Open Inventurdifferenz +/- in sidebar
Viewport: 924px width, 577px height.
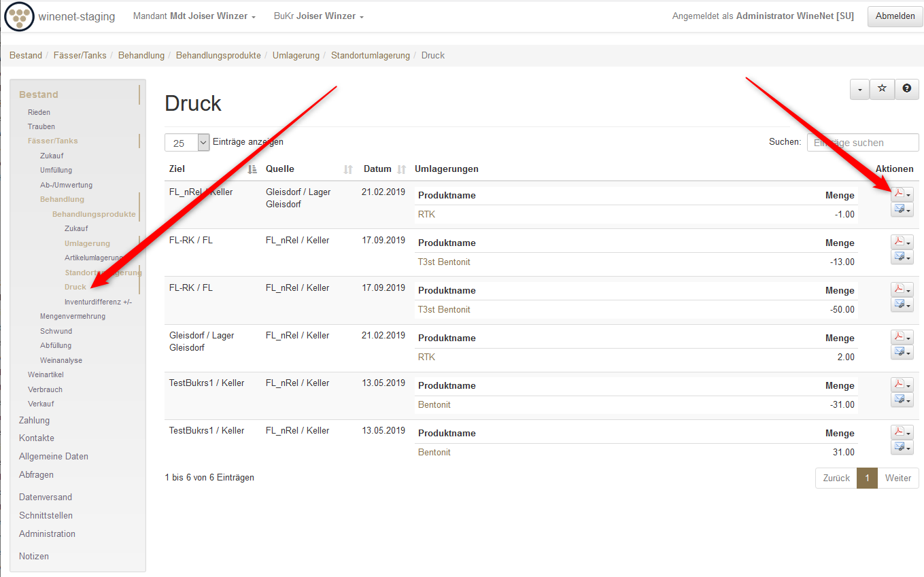(x=98, y=302)
